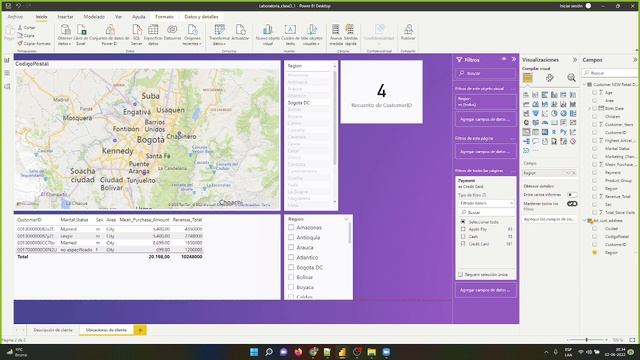
Task: Collapse the Filtros pane with chevrons
Action: click(x=514, y=59)
